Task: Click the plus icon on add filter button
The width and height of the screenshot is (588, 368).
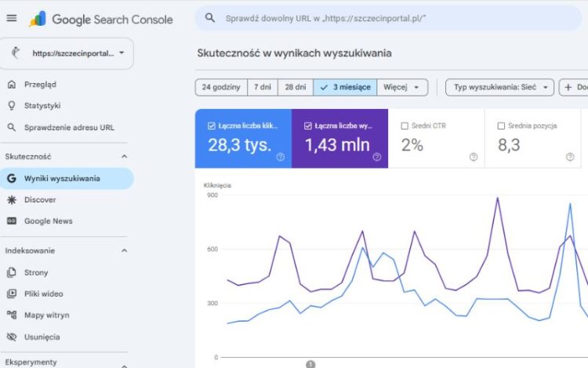Action: 568,87
